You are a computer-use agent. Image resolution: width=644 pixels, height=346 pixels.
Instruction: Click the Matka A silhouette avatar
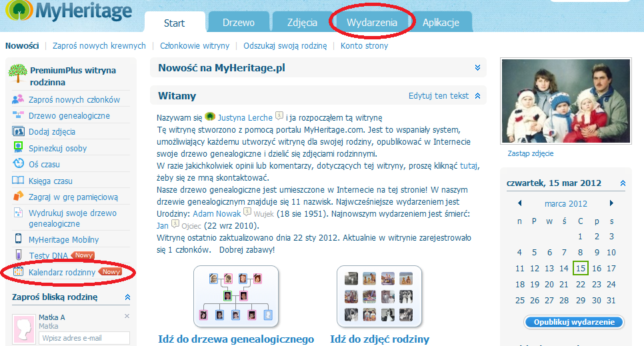click(x=23, y=329)
